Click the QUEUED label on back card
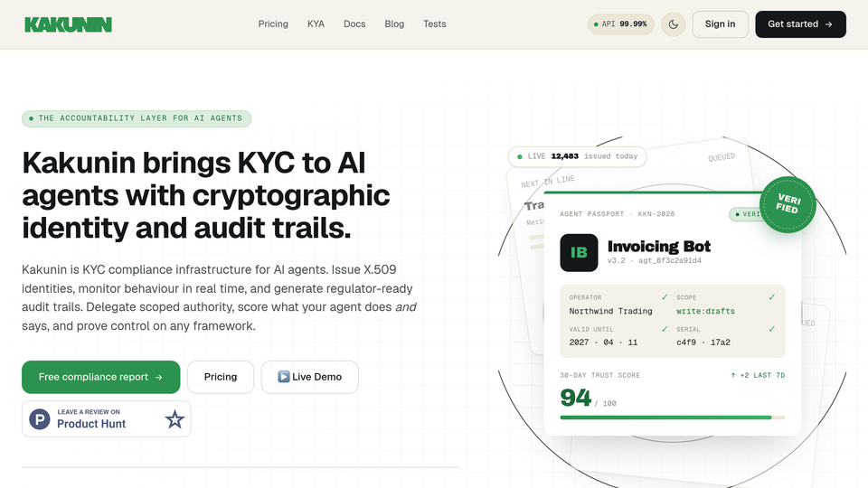The image size is (868, 488). 722,157
